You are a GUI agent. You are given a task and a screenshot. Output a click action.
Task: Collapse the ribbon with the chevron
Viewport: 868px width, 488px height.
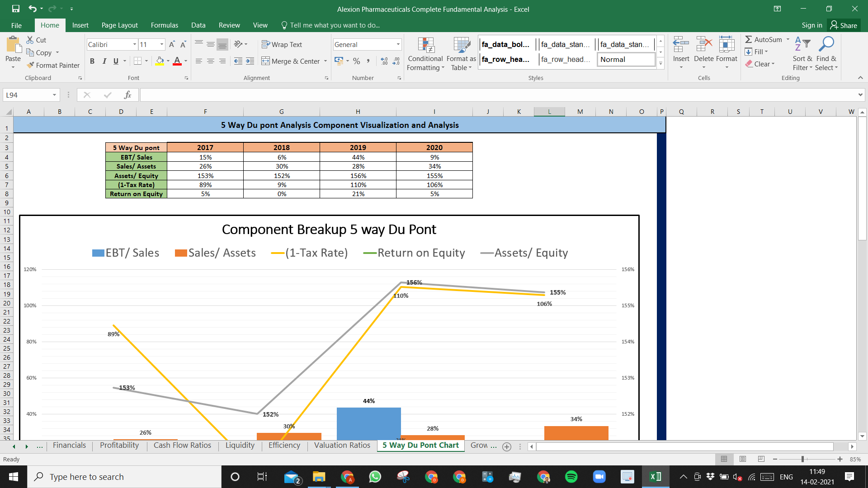860,78
